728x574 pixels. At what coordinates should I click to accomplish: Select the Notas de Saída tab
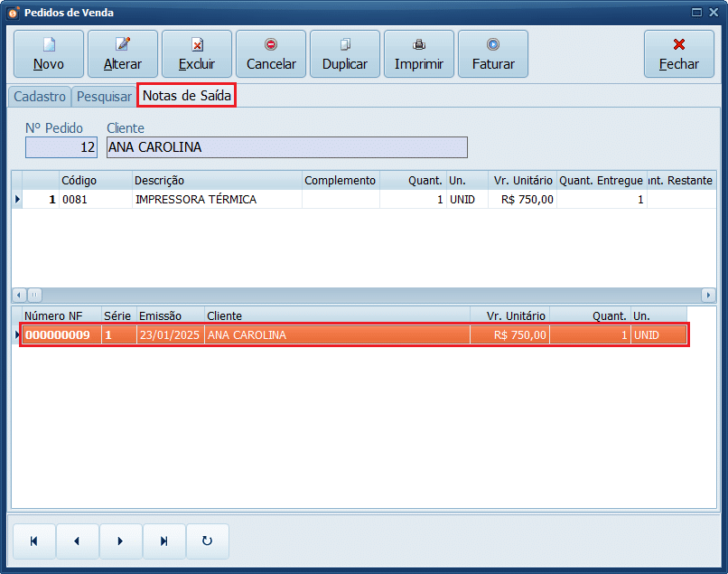187,96
